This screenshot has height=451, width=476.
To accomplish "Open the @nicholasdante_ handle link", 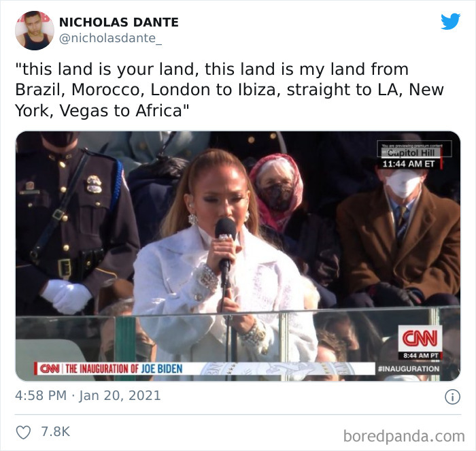I will tap(110, 38).
